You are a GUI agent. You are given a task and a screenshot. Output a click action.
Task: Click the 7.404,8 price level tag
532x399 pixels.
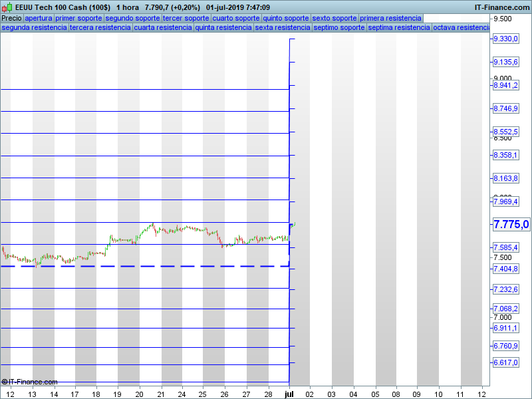[x=505, y=269]
